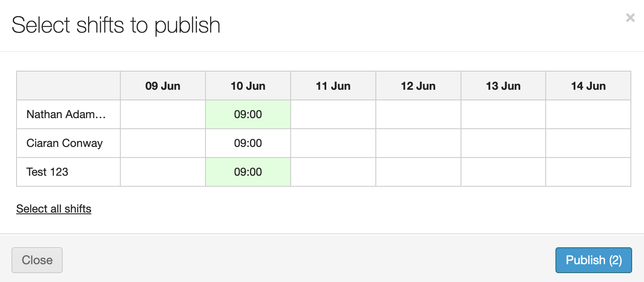Click Nathan Adam's empty 13 Jun cell
Viewport: 644px width, 282px height.
coord(503,114)
